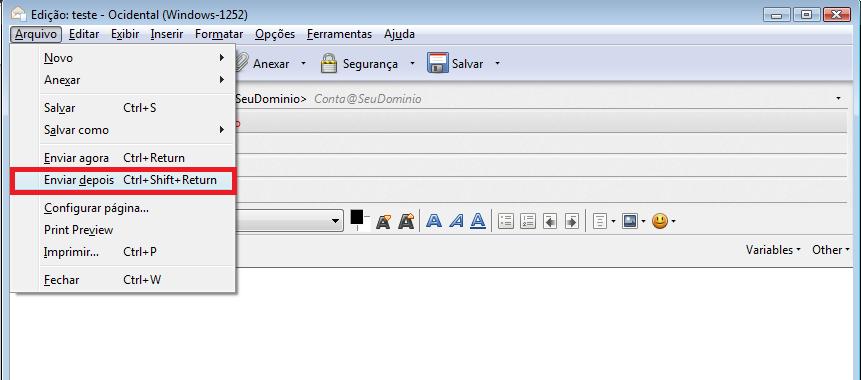Click the Anexar paperclip toolbar button

264,64
